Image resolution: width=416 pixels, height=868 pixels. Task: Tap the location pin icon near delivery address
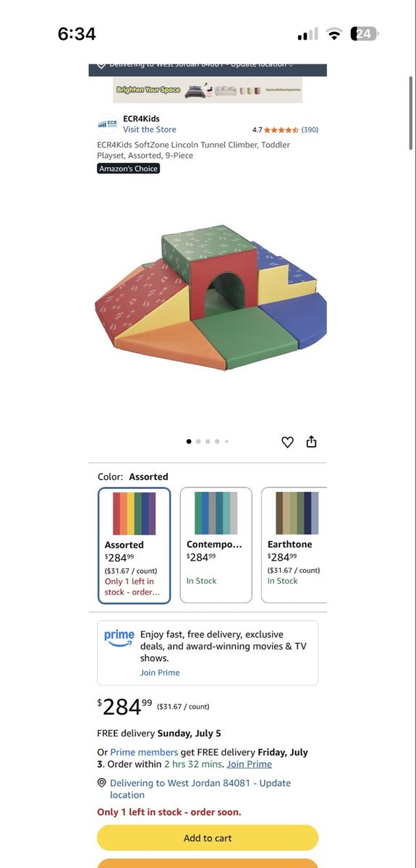[x=102, y=783]
